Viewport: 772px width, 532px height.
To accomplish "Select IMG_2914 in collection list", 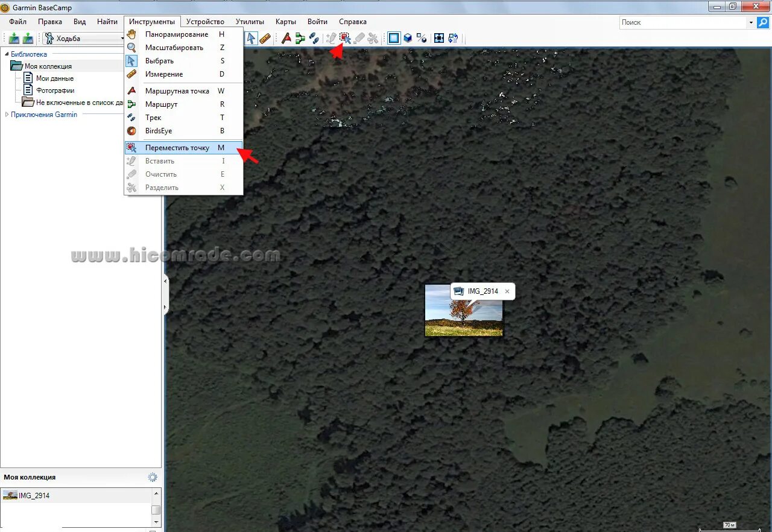I will [75, 495].
